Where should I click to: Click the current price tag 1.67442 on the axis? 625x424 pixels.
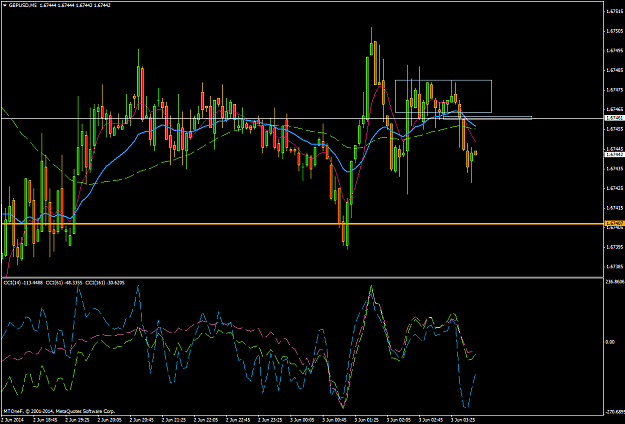click(614, 154)
